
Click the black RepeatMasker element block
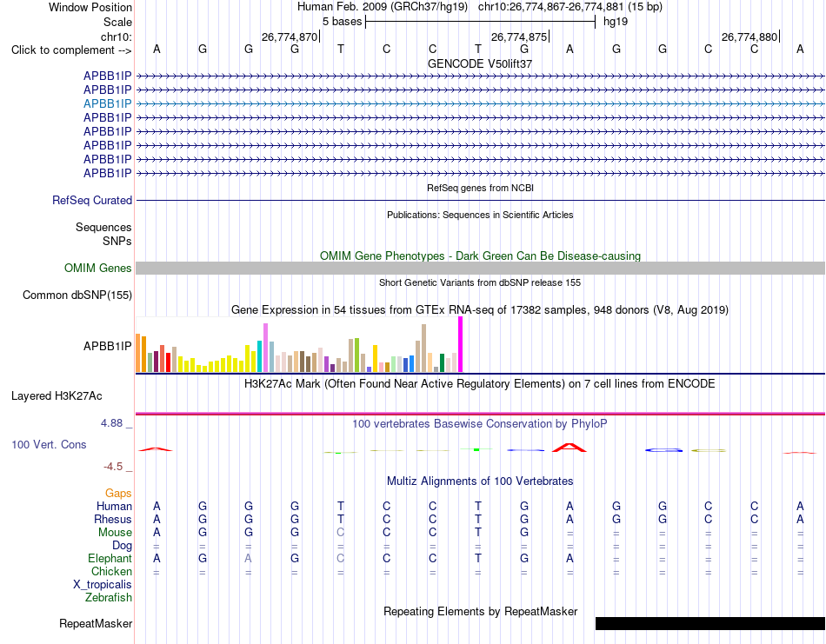tap(710, 623)
